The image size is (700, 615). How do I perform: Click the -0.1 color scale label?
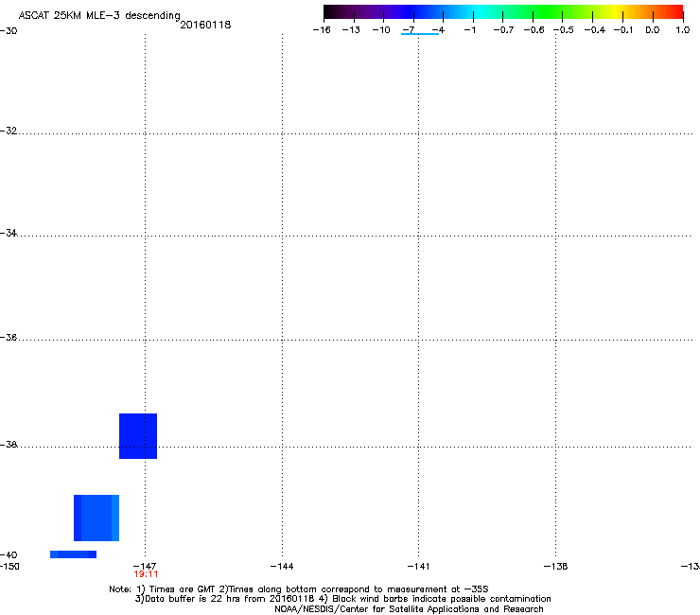tap(623, 30)
